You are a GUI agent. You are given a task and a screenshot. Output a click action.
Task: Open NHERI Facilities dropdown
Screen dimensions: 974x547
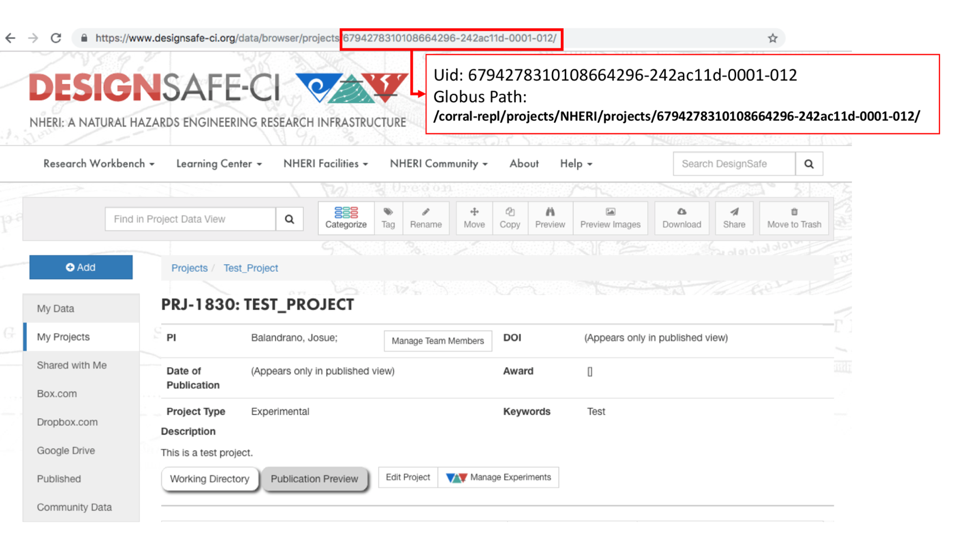tap(325, 164)
